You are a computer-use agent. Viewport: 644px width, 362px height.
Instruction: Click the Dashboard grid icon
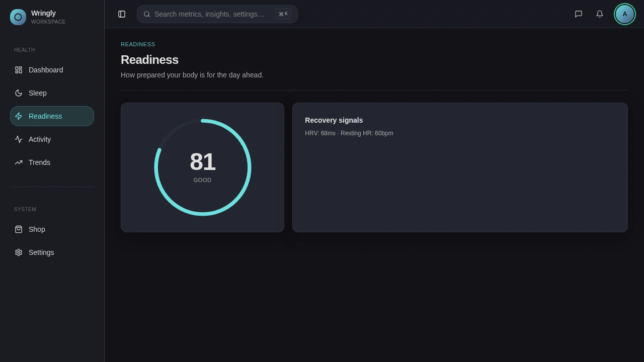point(19,70)
